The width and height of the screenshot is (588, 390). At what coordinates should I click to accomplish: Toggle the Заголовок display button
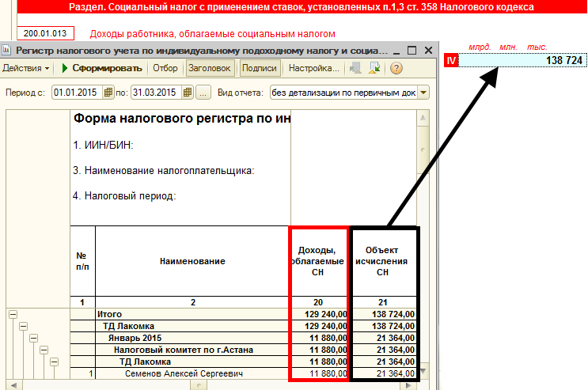pyautogui.click(x=209, y=68)
